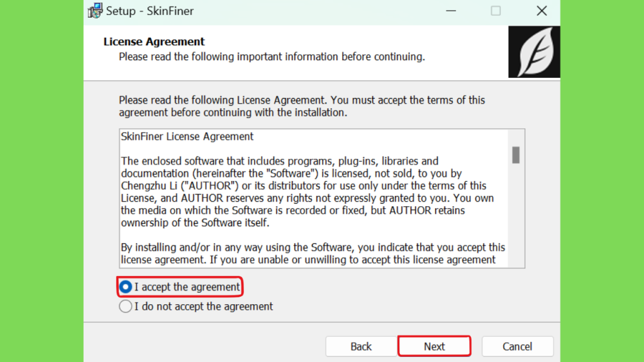Select the "I accept the agreement" radio button
Viewport: 644px width, 362px height.
point(126,287)
